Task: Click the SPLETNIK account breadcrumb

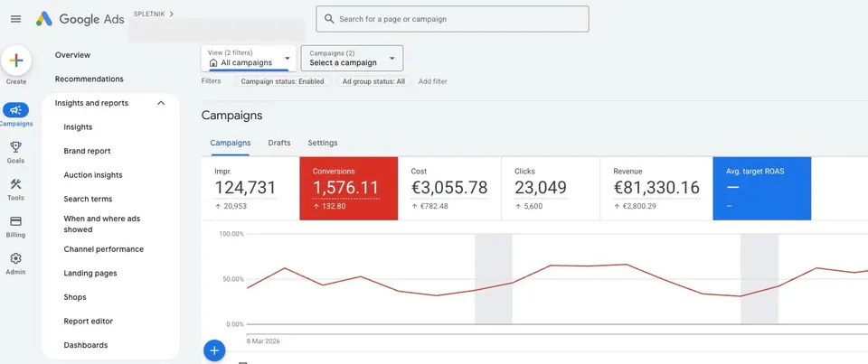Action: 154,14
